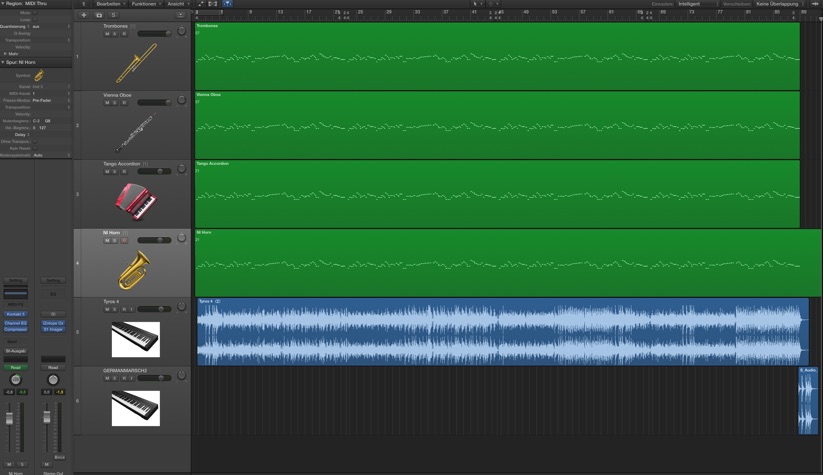Click the stereo link icon on Stereo Out strip

coord(53,314)
